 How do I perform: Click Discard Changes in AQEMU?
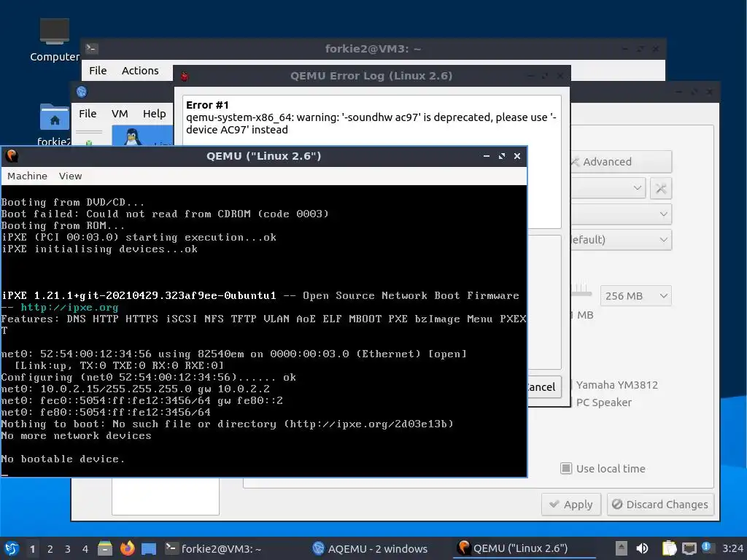point(659,505)
